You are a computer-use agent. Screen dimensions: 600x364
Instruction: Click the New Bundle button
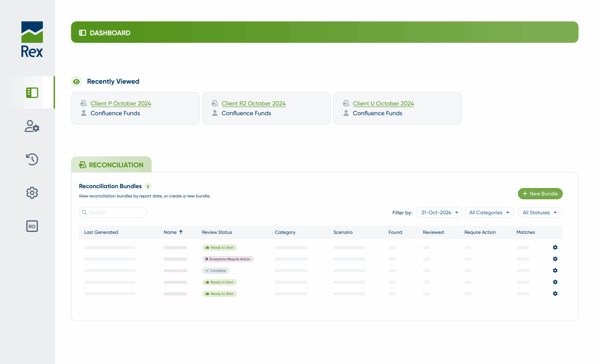click(540, 194)
